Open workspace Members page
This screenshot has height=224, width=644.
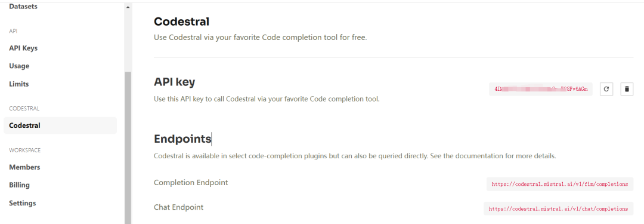coord(24,167)
